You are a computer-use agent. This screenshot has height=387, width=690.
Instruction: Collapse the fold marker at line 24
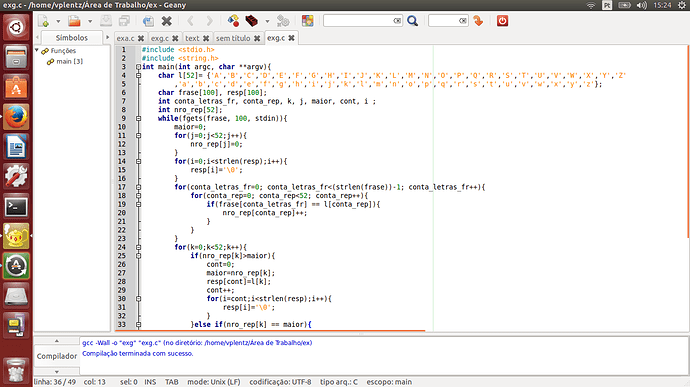pyautogui.click(x=138, y=247)
